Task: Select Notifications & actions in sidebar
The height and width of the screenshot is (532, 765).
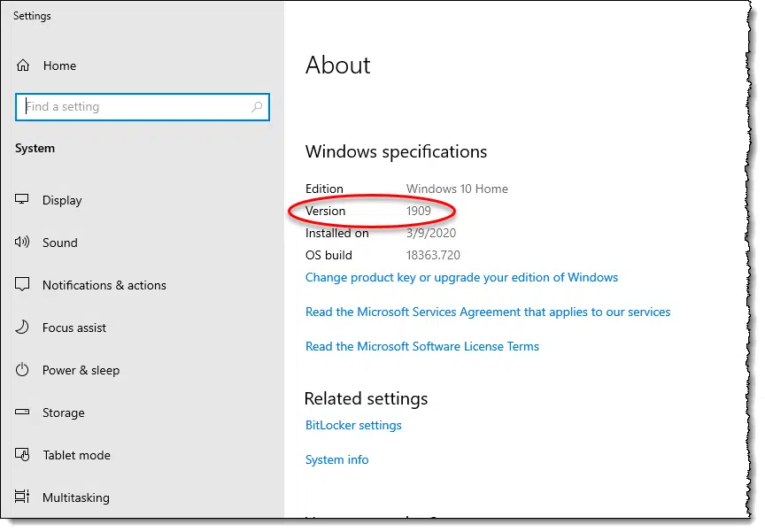Action: click(104, 285)
